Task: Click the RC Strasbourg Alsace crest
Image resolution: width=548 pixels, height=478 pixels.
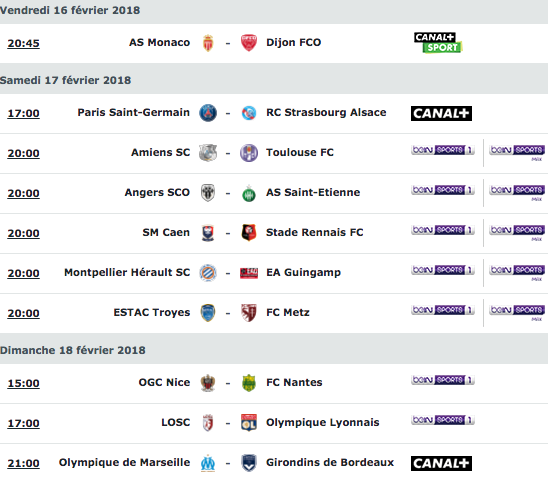Action: (249, 113)
